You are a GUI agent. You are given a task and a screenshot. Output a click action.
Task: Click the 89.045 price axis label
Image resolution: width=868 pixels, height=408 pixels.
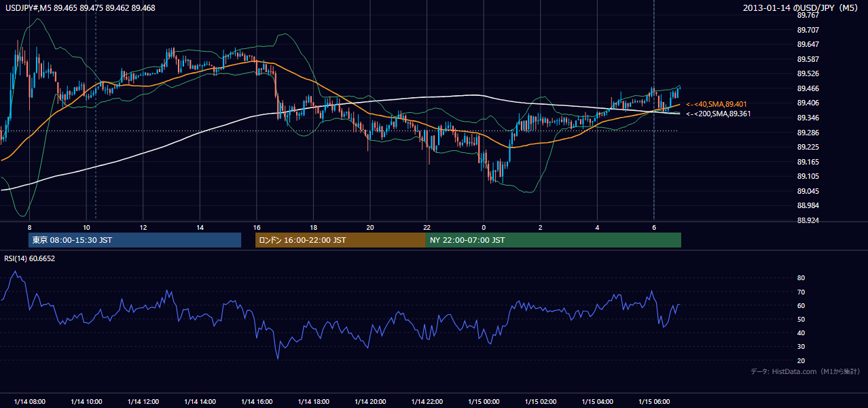[x=808, y=191]
